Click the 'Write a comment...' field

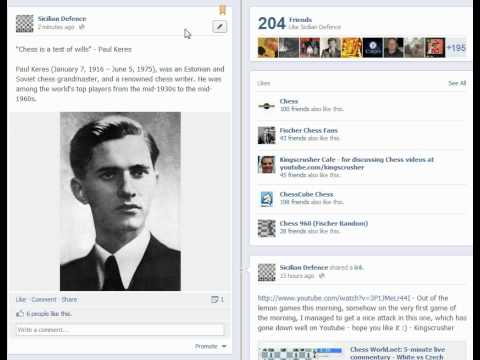point(120,330)
